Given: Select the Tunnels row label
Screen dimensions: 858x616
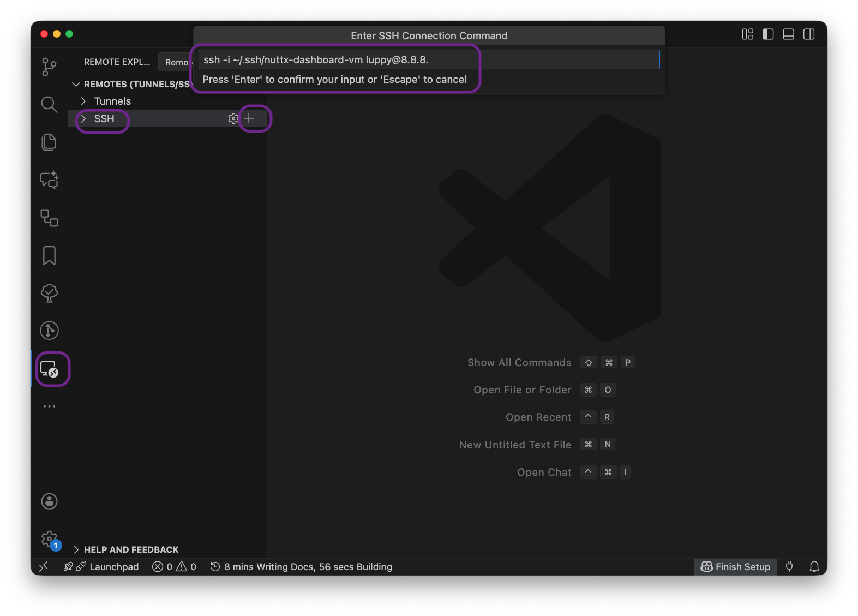Looking at the screenshot, I should (x=112, y=101).
